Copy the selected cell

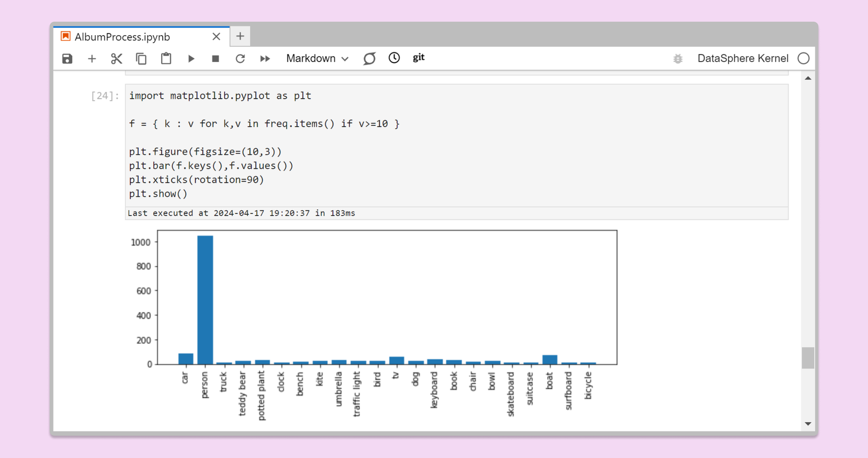(141, 58)
